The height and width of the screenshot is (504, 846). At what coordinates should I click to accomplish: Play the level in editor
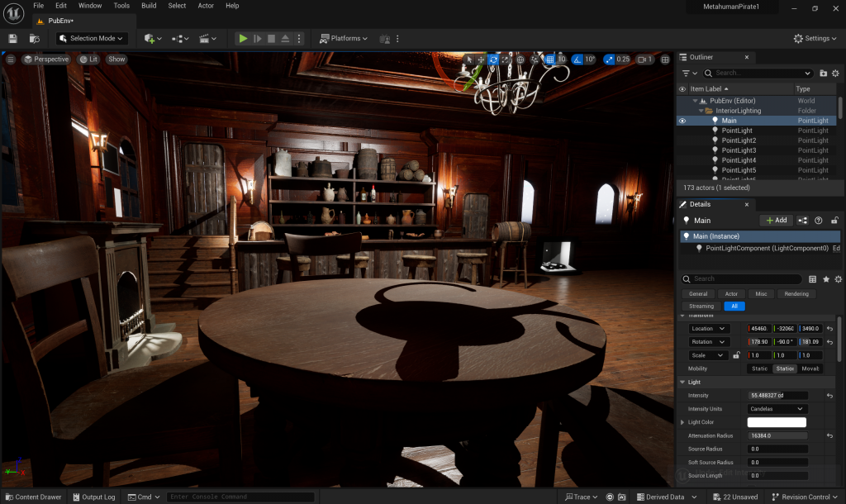(244, 38)
